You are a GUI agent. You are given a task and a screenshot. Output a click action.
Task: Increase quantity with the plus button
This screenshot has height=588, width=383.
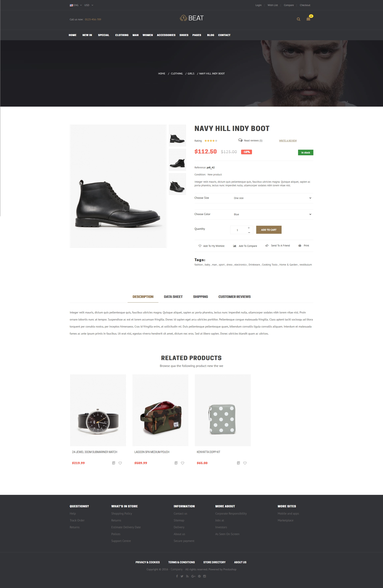coord(249,228)
